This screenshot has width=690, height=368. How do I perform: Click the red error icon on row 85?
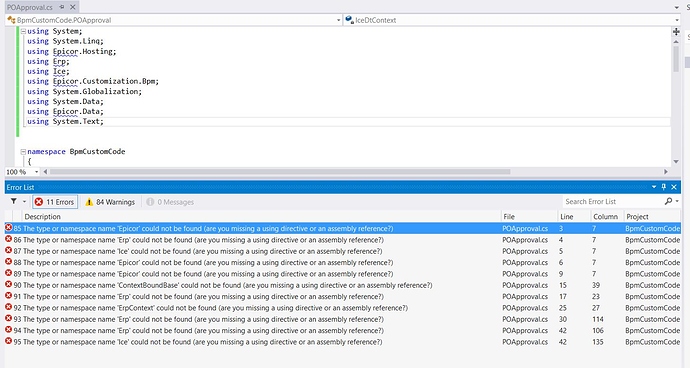coord(8,228)
